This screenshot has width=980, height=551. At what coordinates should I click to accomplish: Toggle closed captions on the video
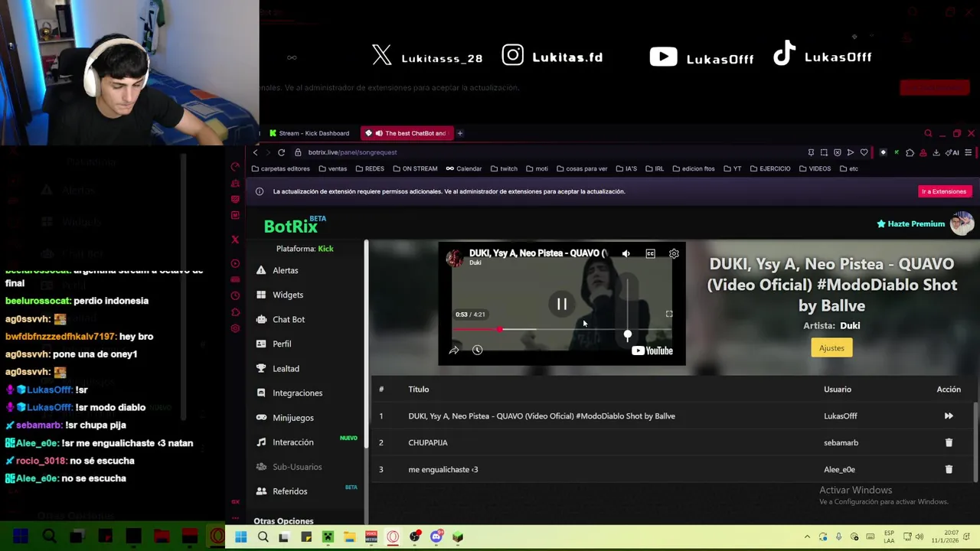coord(650,253)
